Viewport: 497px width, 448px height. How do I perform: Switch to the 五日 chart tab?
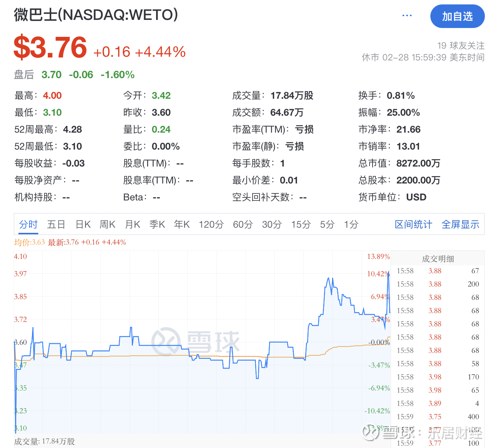coord(56,224)
